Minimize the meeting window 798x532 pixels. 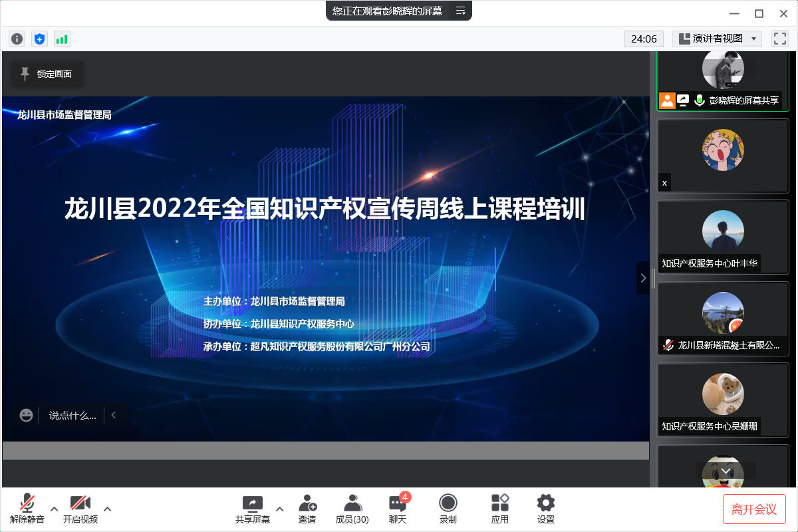[x=733, y=13]
